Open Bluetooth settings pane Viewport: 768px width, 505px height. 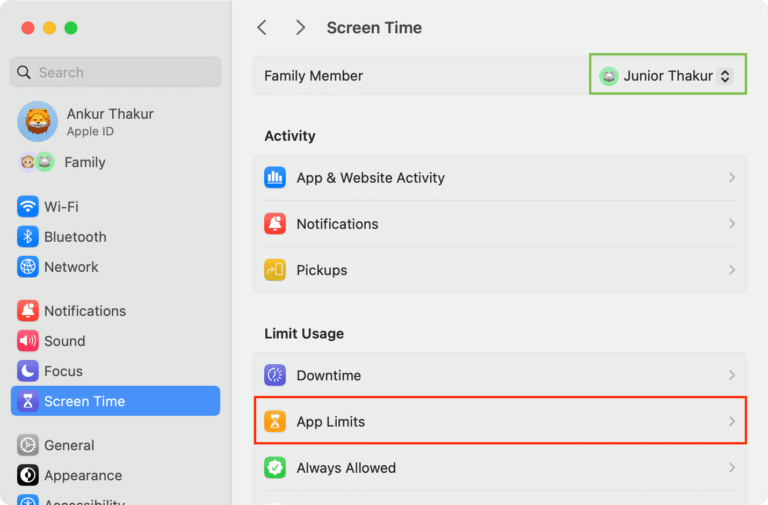[x=116, y=237]
